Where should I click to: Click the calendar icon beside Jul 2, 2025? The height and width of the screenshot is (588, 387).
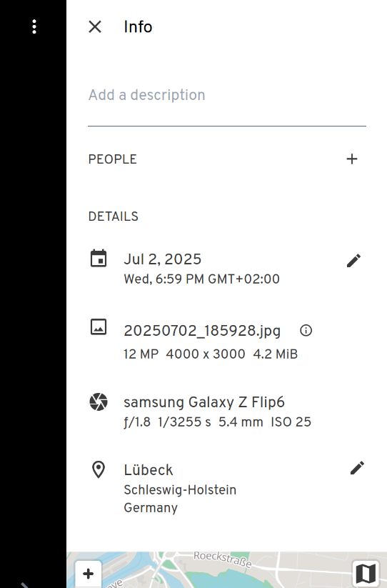[99, 259]
